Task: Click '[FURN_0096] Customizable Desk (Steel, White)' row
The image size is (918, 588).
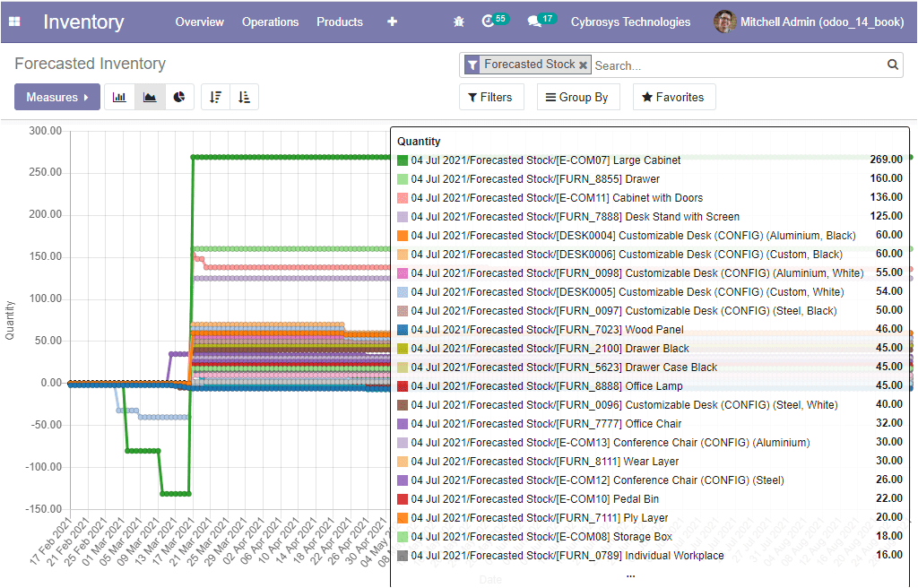Action: click(650, 404)
